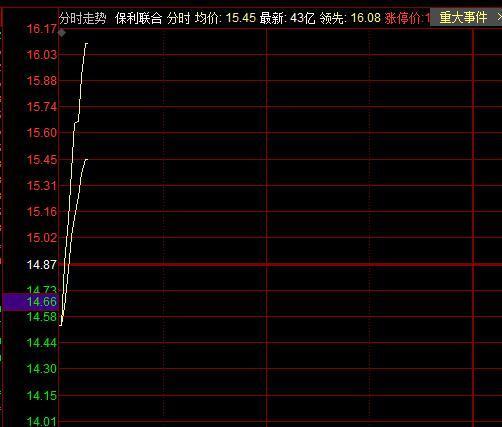Click the 领先: 16.08 leading indicator readout
502x427 pixels.
[350, 18]
